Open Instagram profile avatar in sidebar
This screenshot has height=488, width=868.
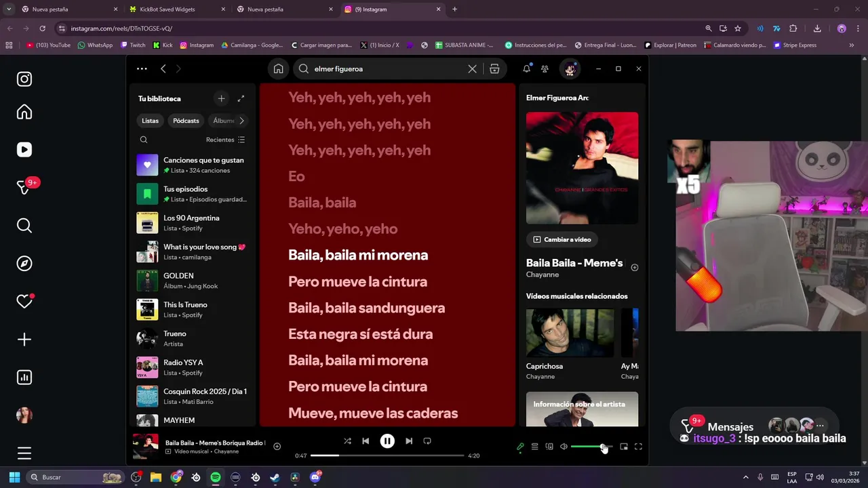coord(24,415)
